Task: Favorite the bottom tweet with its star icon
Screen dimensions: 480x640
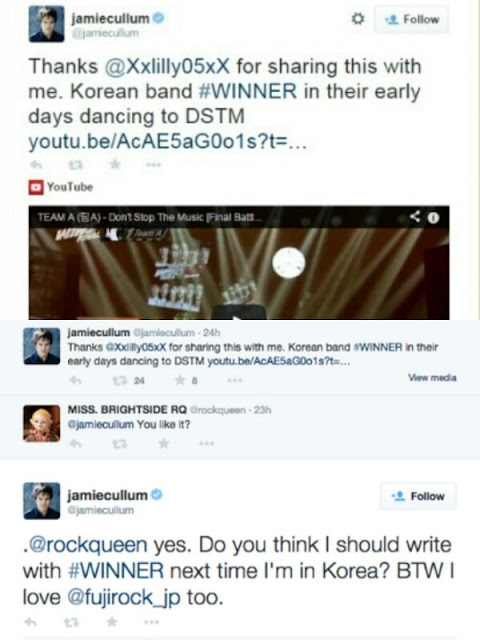Action: (x=111, y=622)
